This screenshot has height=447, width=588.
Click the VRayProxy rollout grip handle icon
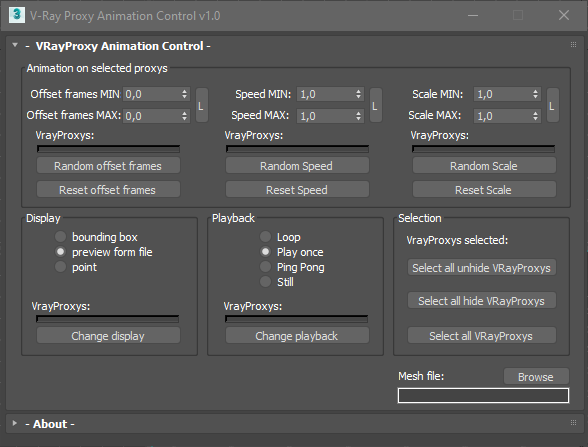click(573, 45)
